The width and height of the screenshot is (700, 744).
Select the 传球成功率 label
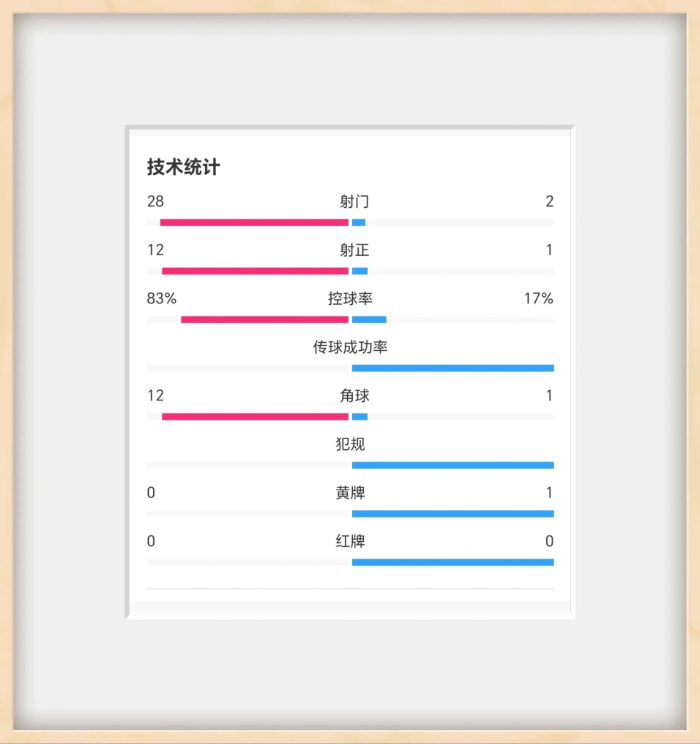coord(350,347)
